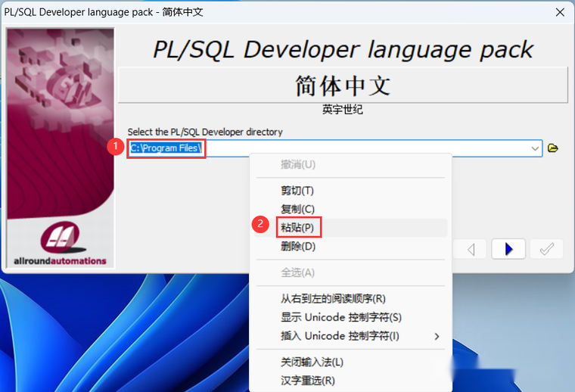Image resolution: width=575 pixels, height=392 pixels.
Task: Click the grayed back arrow button
Action: click(x=470, y=250)
